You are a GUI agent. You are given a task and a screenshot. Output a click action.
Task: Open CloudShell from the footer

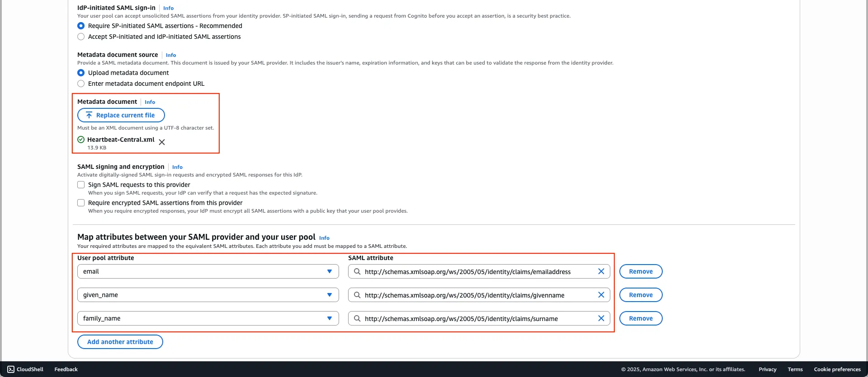[25, 369]
